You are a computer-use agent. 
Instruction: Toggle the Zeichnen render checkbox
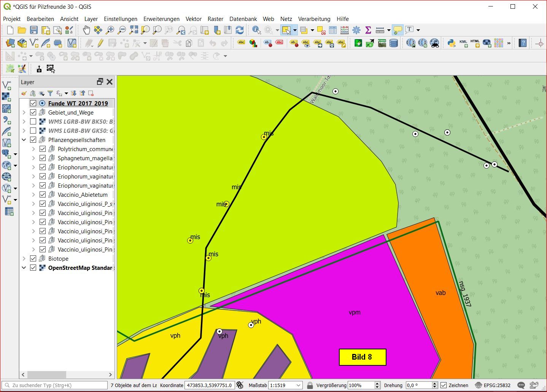click(x=444, y=385)
